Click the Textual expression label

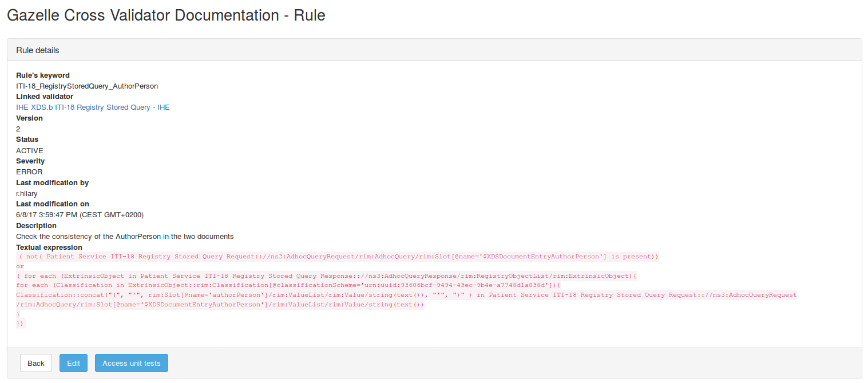[x=49, y=248]
